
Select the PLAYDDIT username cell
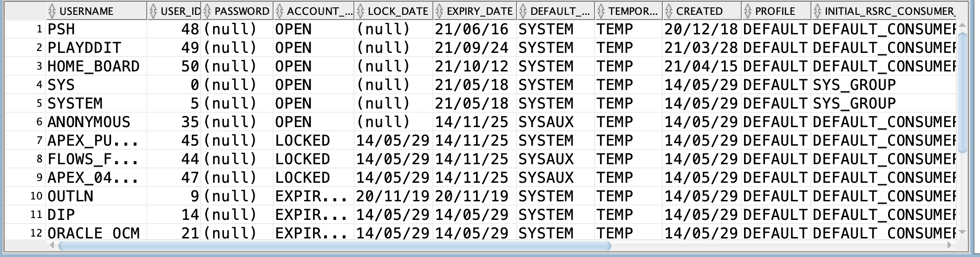(x=97, y=48)
